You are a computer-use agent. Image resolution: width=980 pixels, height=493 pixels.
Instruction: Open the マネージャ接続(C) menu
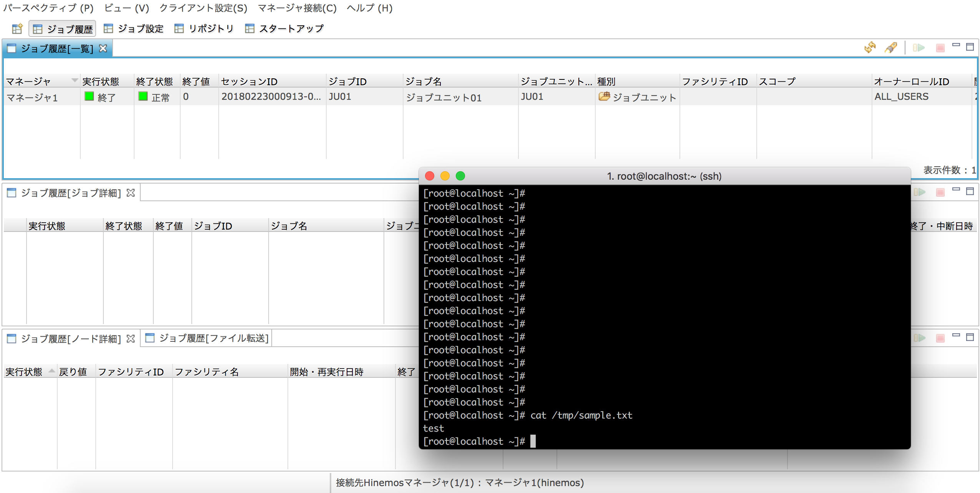(x=297, y=8)
